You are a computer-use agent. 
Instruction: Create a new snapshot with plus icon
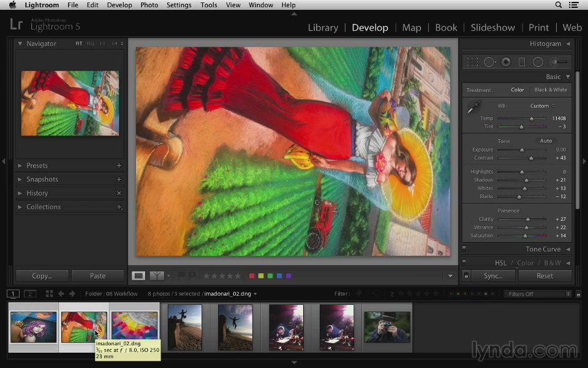point(119,180)
